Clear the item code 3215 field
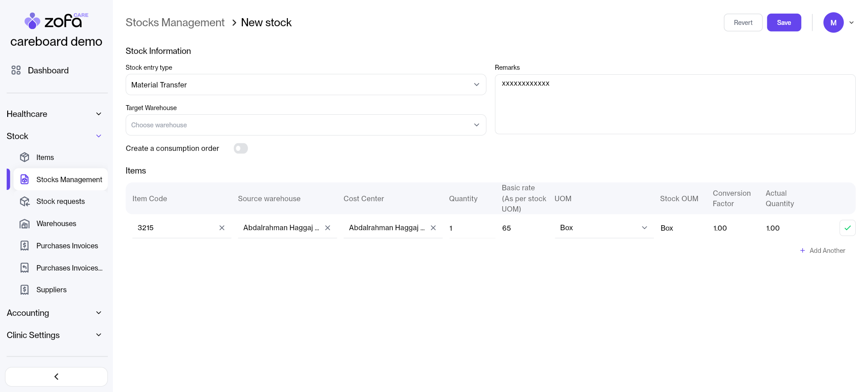The image size is (868, 392). pos(222,228)
